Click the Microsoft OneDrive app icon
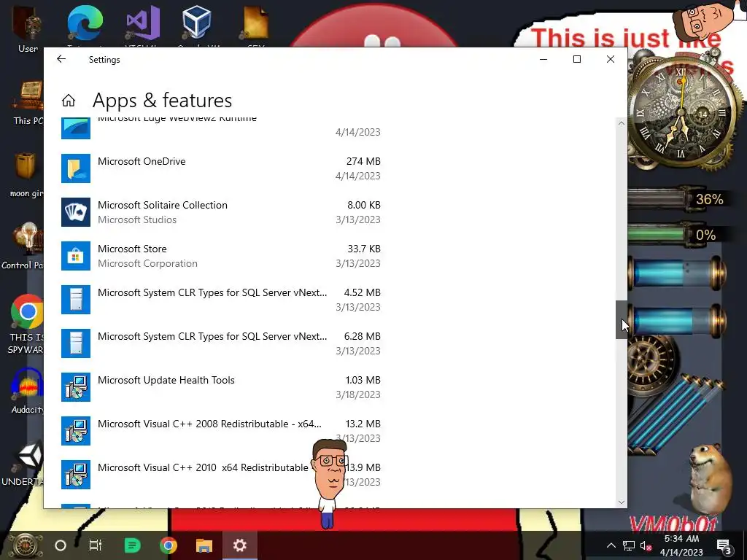The image size is (747, 560). [x=76, y=168]
